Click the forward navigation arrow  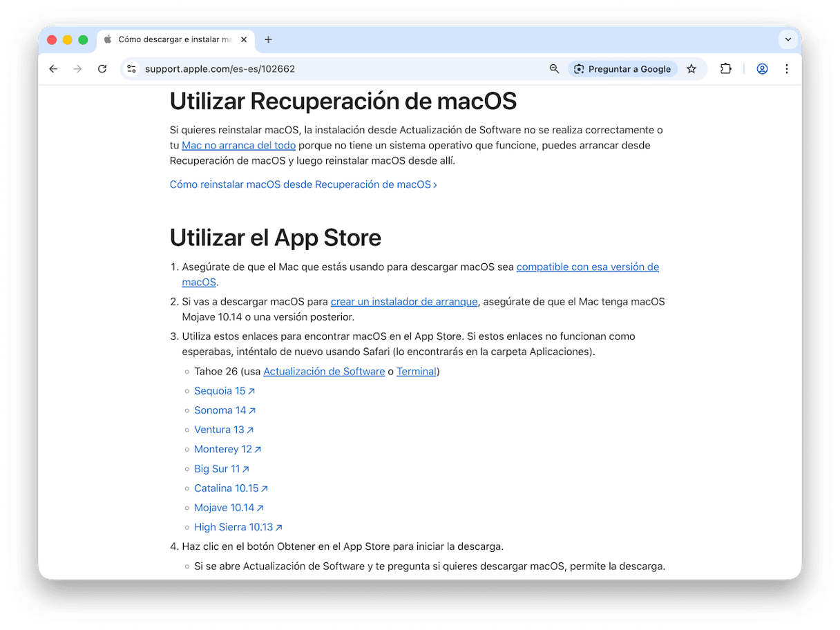pos(77,69)
